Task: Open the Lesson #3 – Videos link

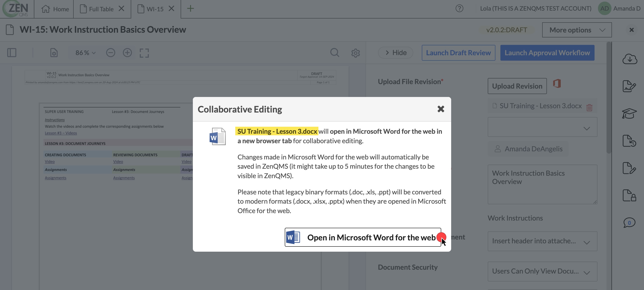Action: tap(61, 133)
